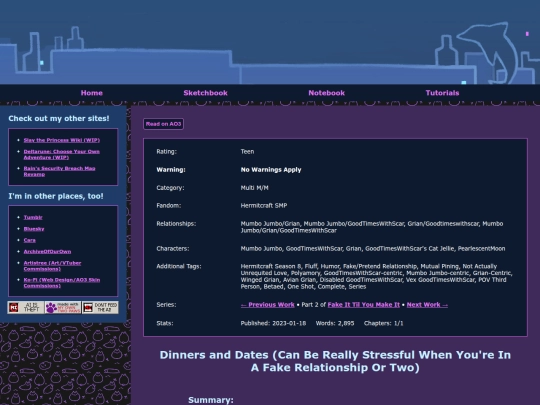The image size is (540, 405).
Task: Open the Artistree commissions link
Action: [52, 266]
